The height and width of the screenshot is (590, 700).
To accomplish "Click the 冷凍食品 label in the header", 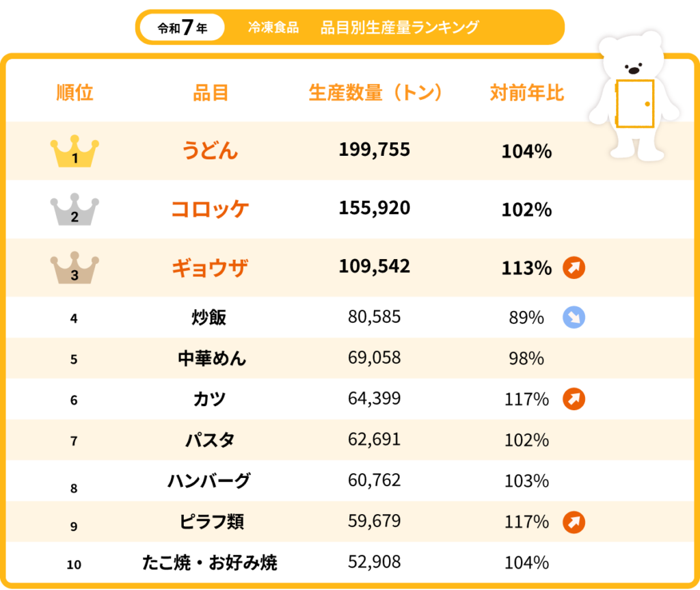I will coord(273,27).
